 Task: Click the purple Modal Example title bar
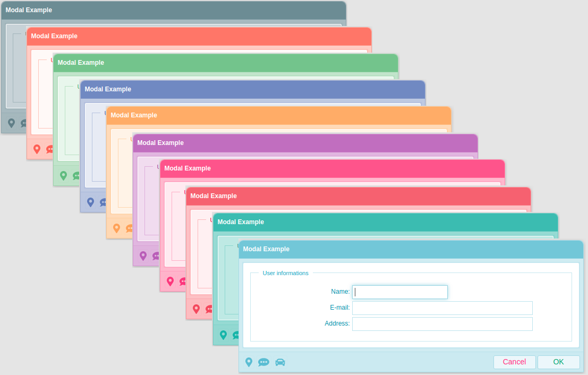(305, 143)
